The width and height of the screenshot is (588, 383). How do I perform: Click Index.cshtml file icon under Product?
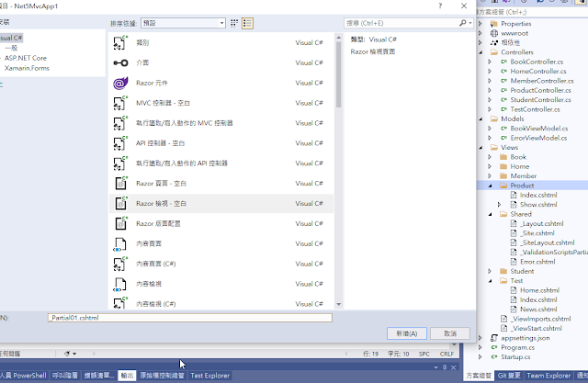point(514,195)
